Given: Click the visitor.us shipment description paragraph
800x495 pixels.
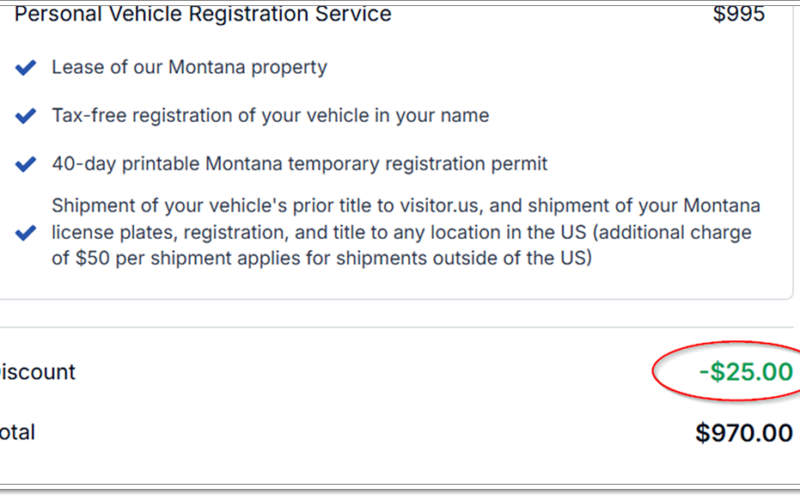Looking at the screenshot, I should 406,232.
